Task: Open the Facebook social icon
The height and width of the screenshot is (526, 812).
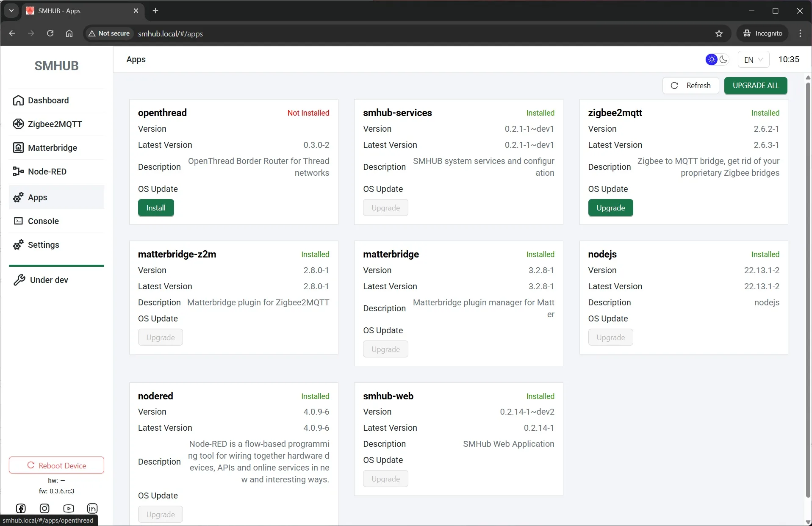Action: coord(21,508)
